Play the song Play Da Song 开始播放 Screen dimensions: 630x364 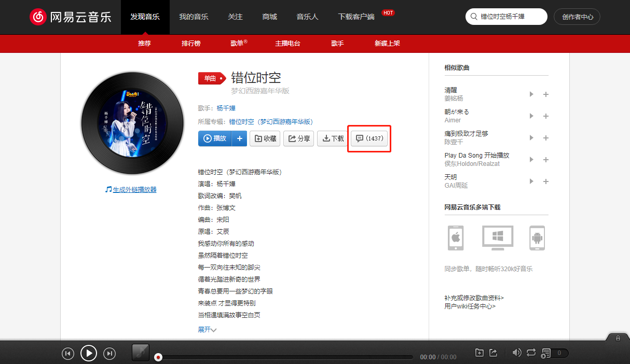531,160
